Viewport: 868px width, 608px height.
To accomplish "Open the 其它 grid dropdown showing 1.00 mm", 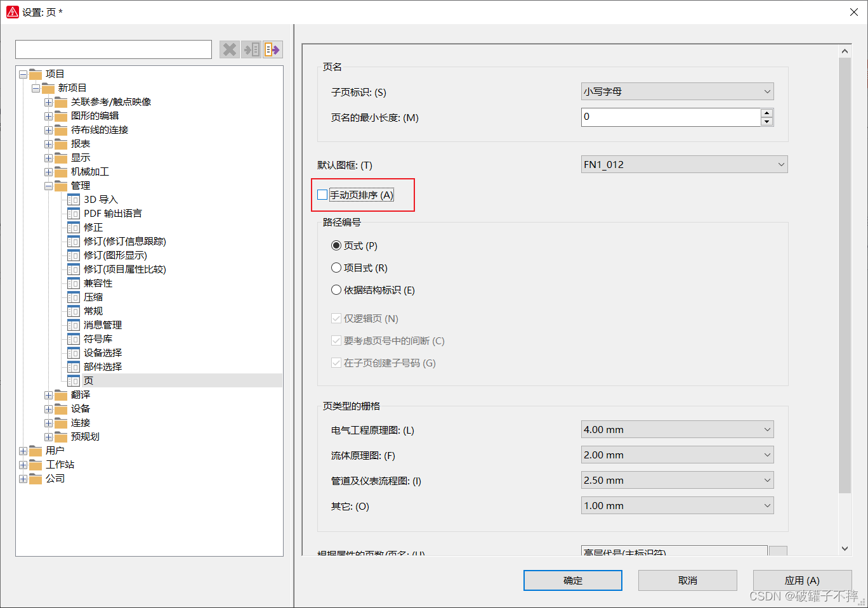I will coord(677,505).
